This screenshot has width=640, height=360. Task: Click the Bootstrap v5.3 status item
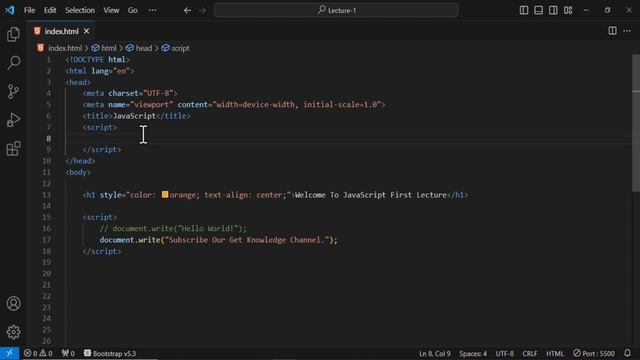click(x=110, y=353)
